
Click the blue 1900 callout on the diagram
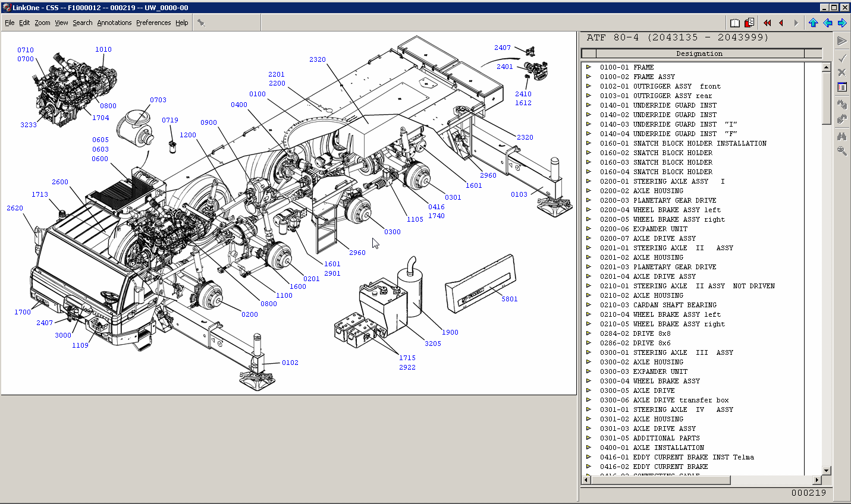(x=450, y=332)
